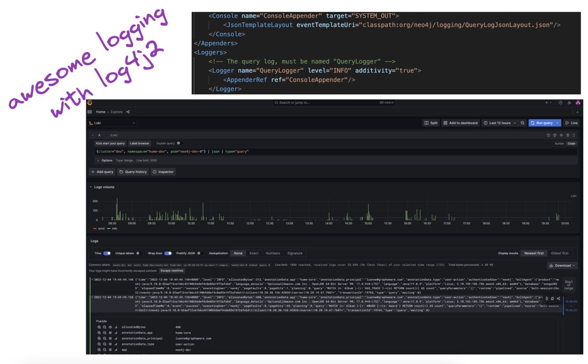588x364 pixels.
Task: Collapse the Logs volume panel
Action: [x=90, y=187]
